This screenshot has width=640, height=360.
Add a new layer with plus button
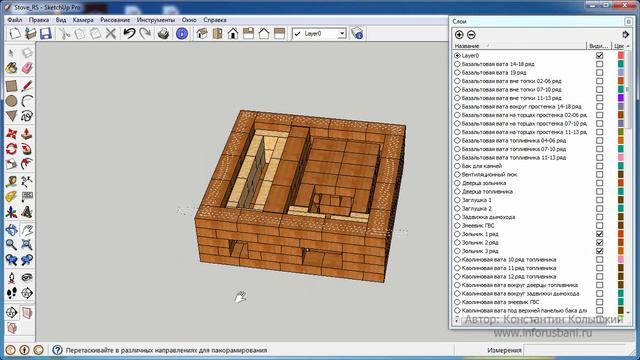(x=459, y=35)
